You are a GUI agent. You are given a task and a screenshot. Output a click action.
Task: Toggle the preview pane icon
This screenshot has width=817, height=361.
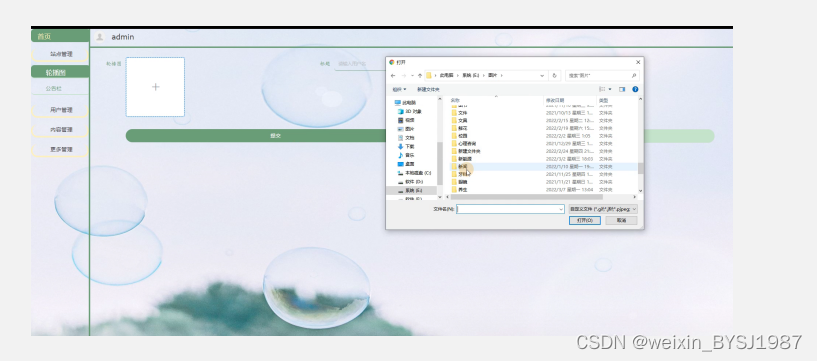coord(622,90)
